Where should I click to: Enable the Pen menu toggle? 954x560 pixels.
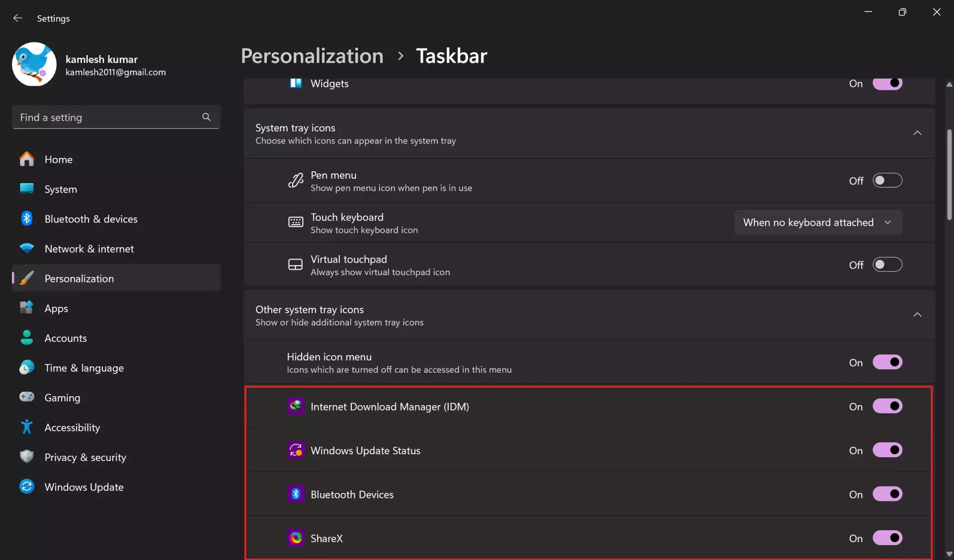887,180
